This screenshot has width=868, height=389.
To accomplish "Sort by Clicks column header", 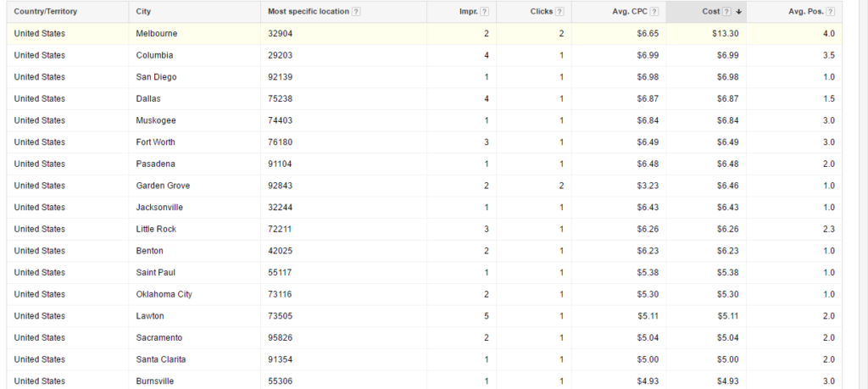I will (541, 12).
